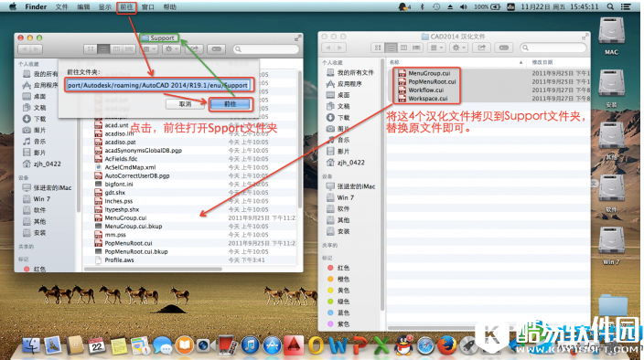Open QQ penguin in the Dock
The image size is (644, 360).
tap(403, 345)
